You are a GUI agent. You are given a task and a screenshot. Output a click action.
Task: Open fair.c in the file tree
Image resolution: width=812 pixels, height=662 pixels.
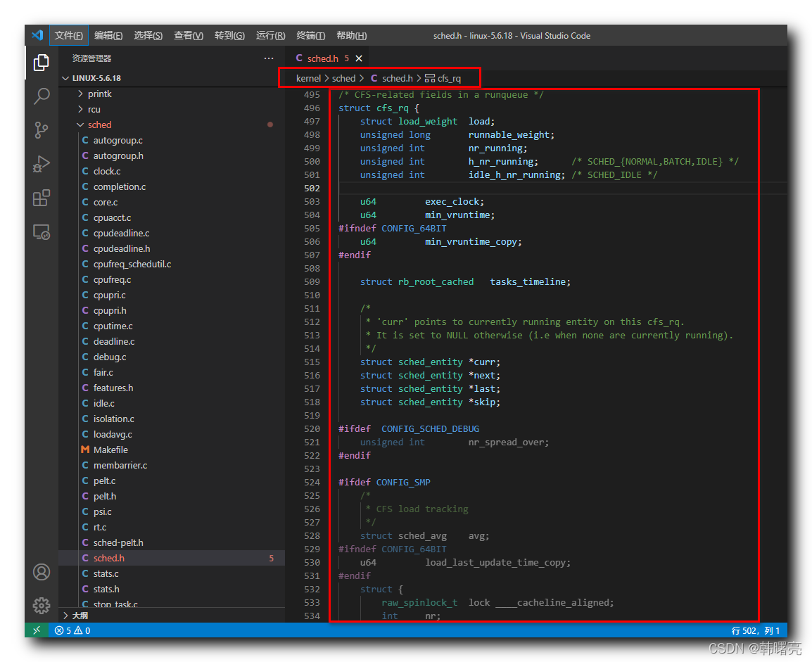[172, 373]
